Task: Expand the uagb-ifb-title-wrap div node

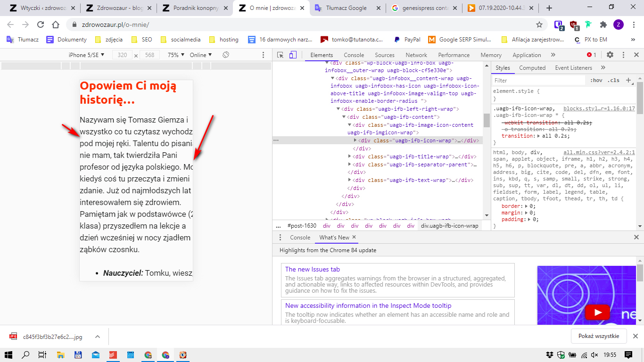Action: tap(350, 156)
